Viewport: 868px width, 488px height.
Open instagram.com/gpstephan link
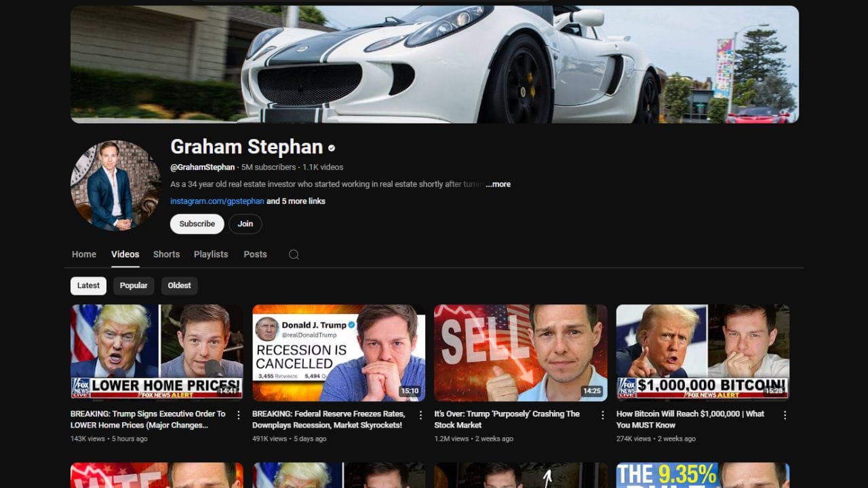click(x=217, y=201)
